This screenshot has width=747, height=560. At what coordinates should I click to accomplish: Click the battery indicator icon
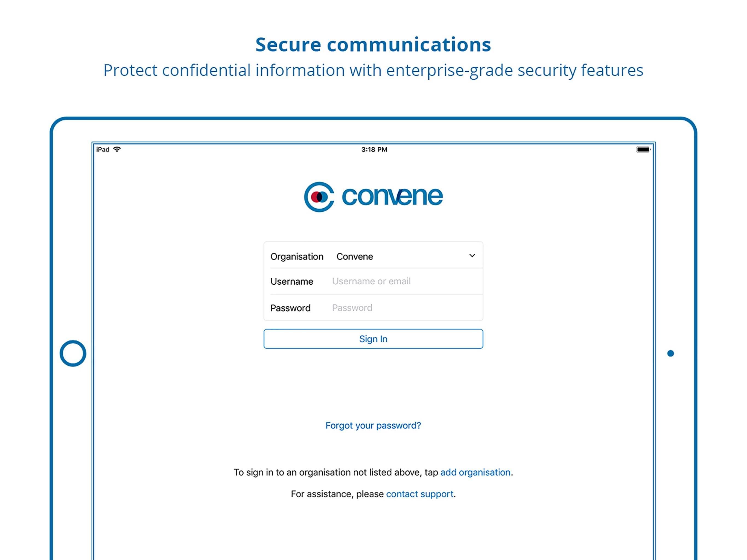[x=643, y=149]
